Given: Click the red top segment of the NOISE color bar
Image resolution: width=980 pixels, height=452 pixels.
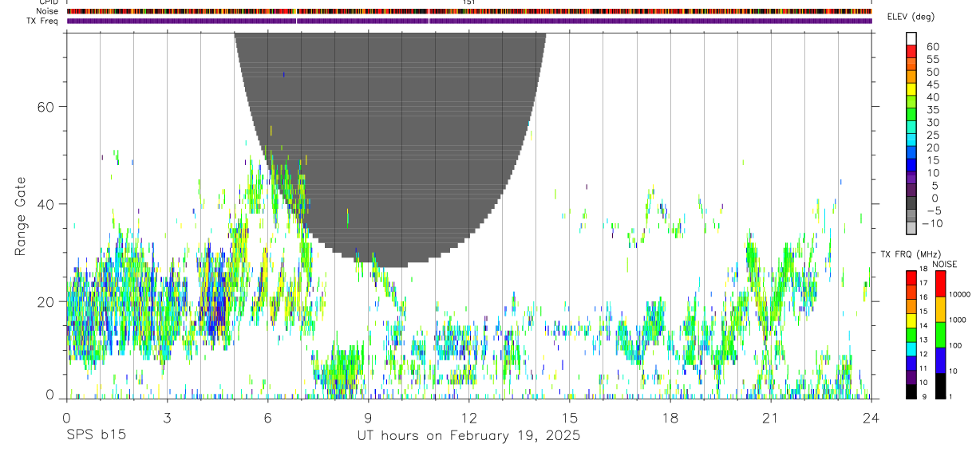Looking at the screenshot, I should pos(941,283).
